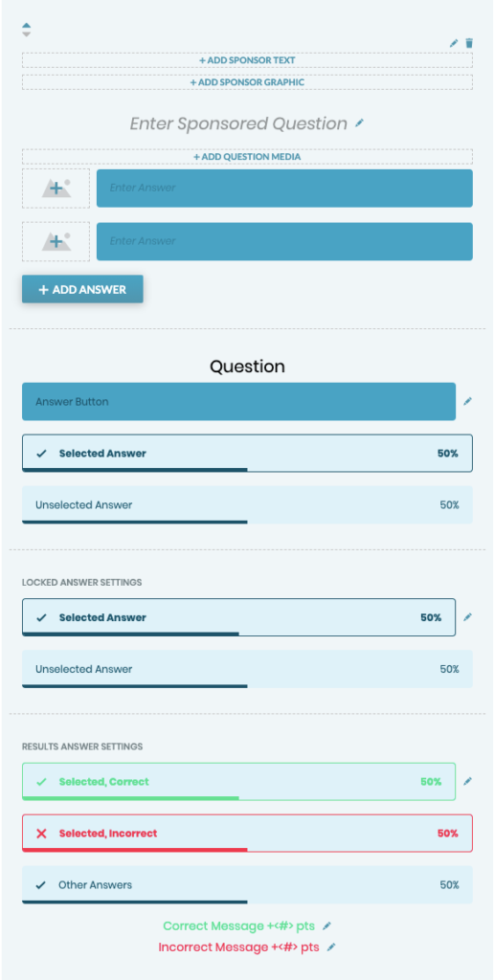
Task: Click the edit pencil beside the trash icon
Action: pyautogui.click(x=454, y=43)
